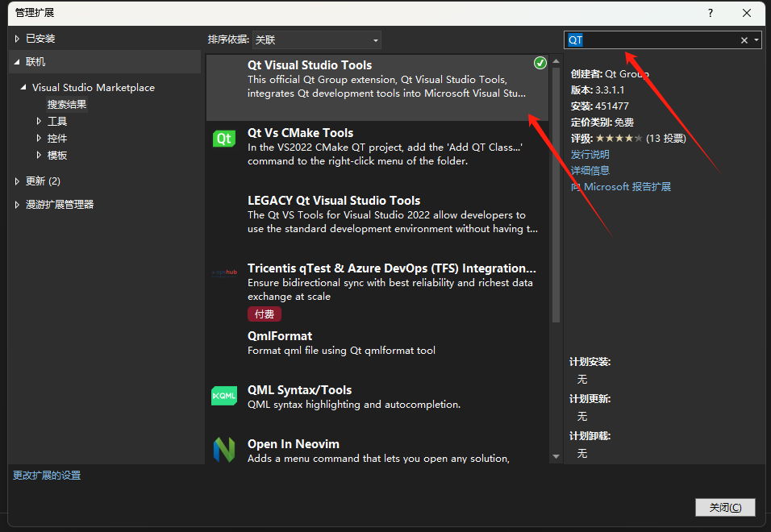The height and width of the screenshot is (532, 771).
Task: Open the 发行说明 link
Action: 590,154
